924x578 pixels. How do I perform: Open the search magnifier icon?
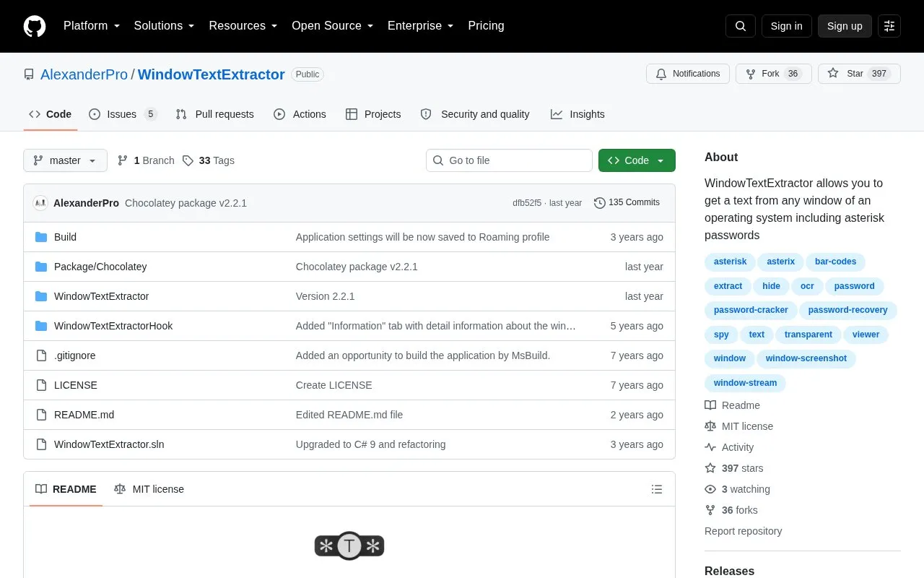tap(741, 26)
